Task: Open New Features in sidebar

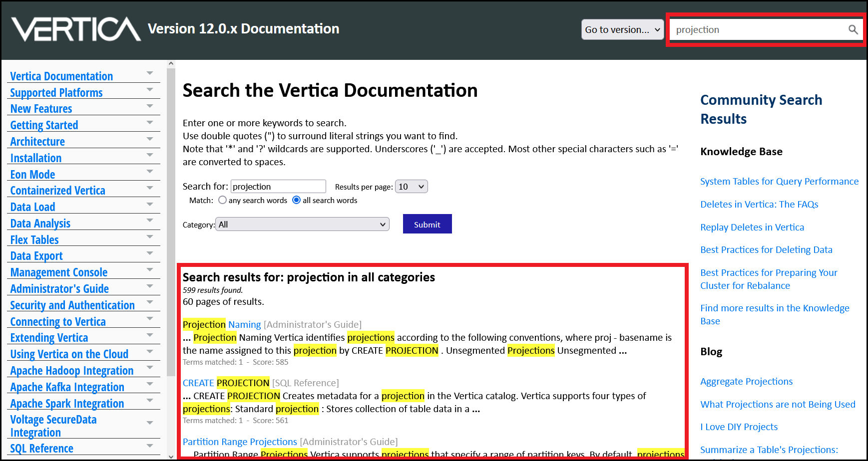Action: [41, 109]
